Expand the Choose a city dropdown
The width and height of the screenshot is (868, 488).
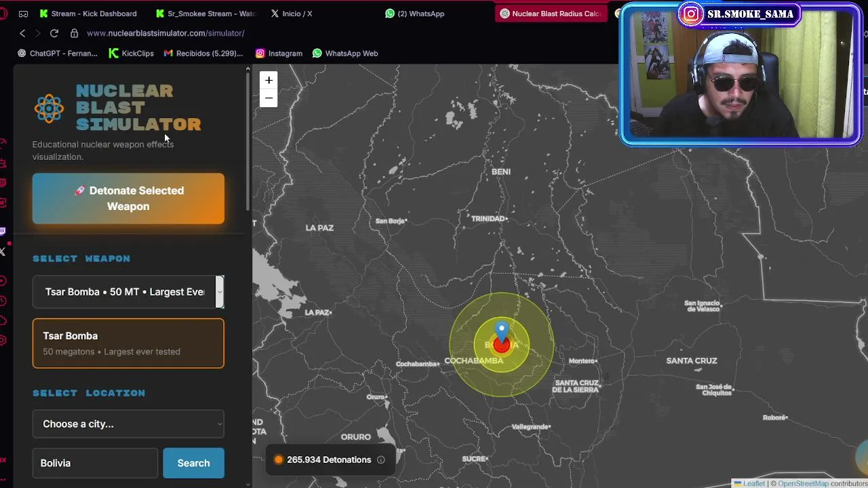128,424
